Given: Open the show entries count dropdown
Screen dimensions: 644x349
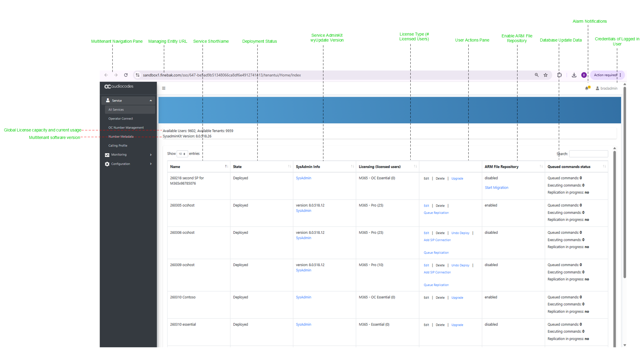Looking at the screenshot, I should (x=182, y=154).
